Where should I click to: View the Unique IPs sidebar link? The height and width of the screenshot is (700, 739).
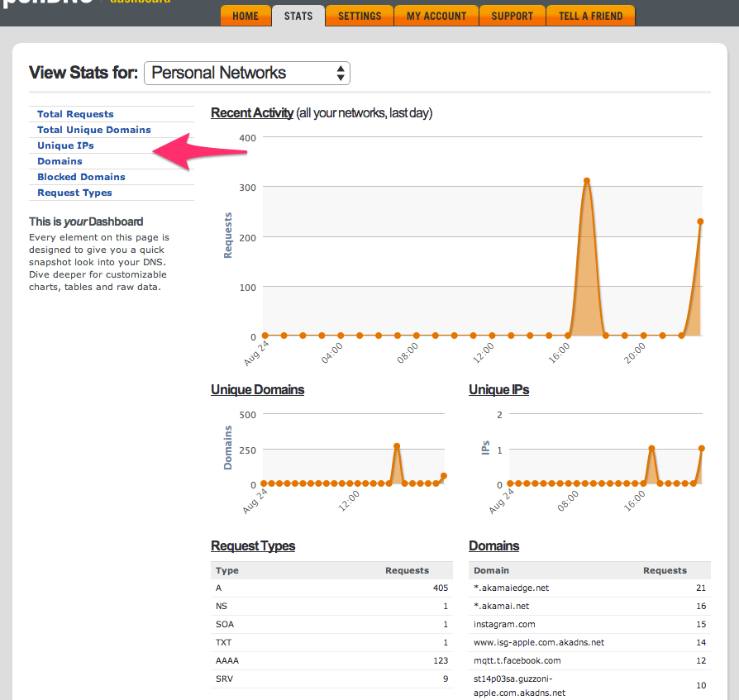click(65, 145)
